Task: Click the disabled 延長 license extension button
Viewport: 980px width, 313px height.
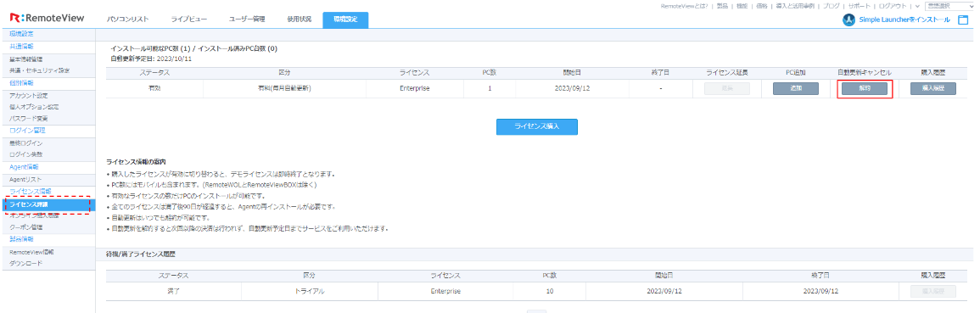Action: point(727,89)
